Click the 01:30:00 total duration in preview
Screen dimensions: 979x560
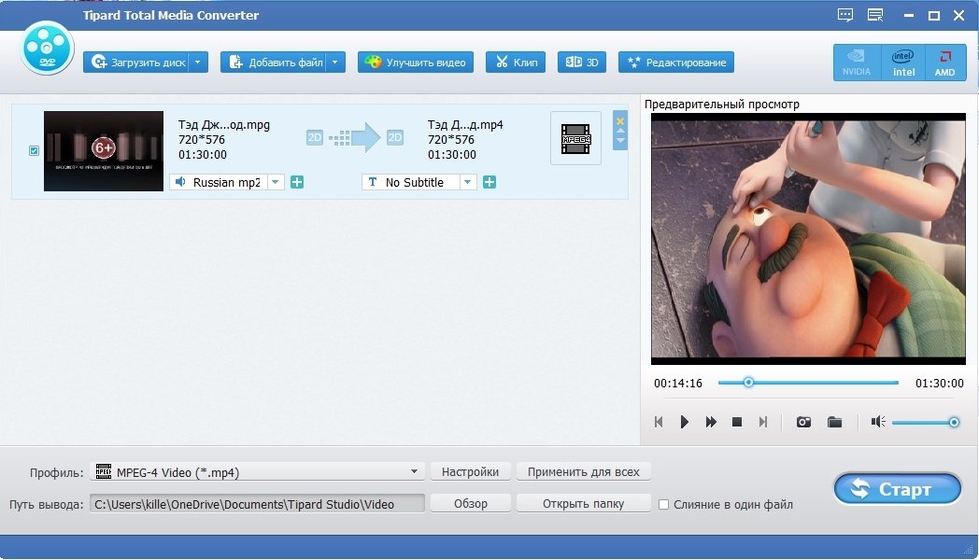(939, 383)
